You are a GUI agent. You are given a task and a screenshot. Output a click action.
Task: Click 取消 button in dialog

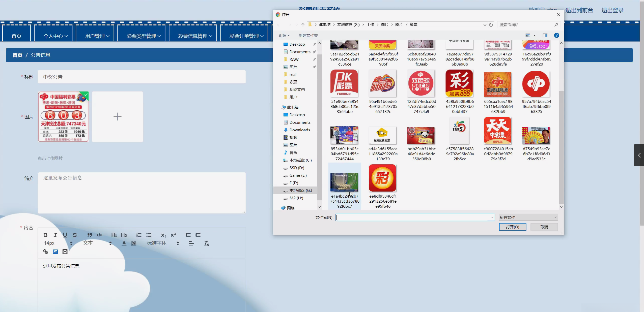pos(544,227)
